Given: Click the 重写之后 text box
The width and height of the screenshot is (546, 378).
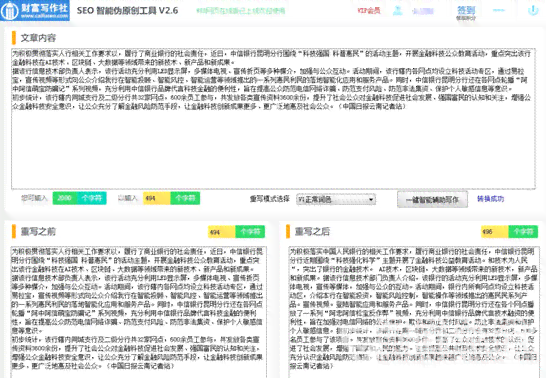Looking at the screenshot, I should click(414, 312).
